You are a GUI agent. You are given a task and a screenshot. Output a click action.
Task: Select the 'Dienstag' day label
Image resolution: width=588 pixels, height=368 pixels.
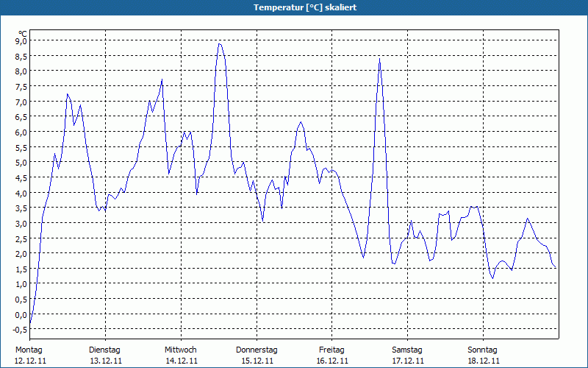104,350
